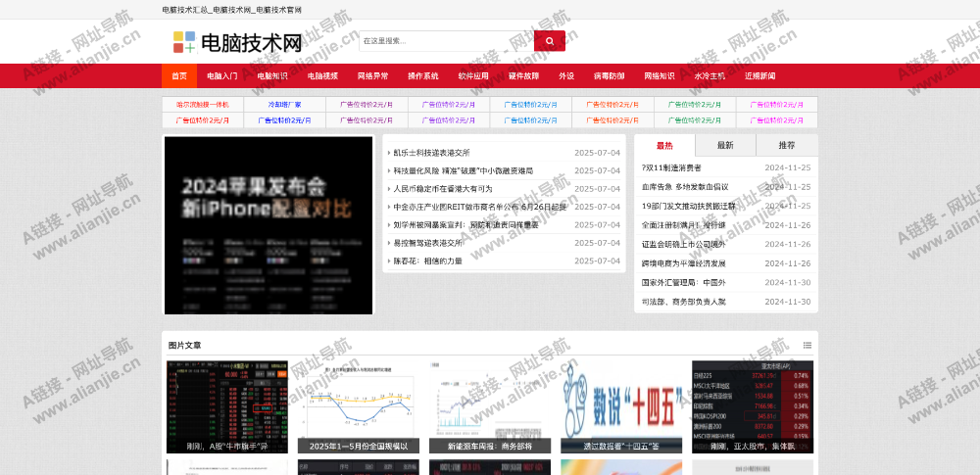Open hot article 全面注册制满月
The height and width of the screenshot is (475, 980).
[x=684, y=225]
